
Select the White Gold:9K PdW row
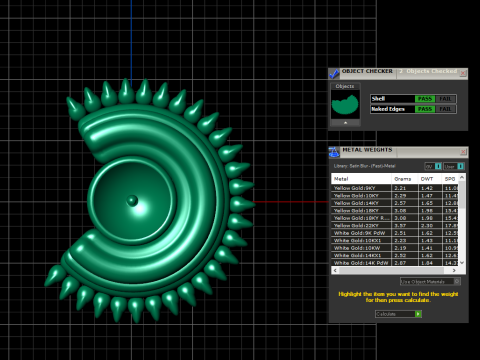click(x=395, y=233)
